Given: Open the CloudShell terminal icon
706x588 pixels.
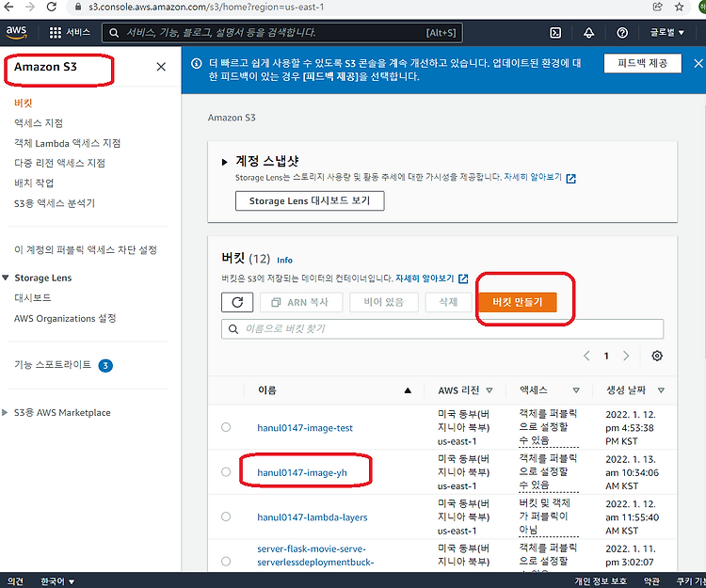Looking at the screenshot, I should pyautogui.click(x=555, y=32).
